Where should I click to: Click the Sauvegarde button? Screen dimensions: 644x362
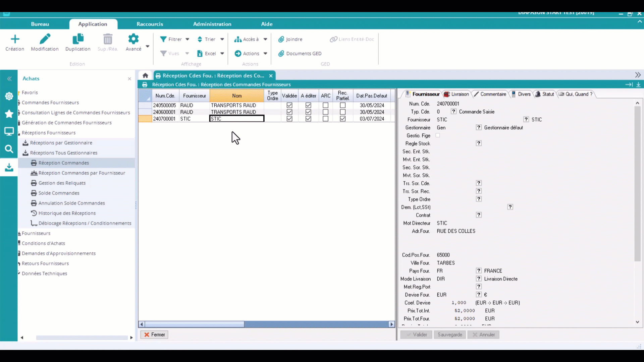coord(449,335)
